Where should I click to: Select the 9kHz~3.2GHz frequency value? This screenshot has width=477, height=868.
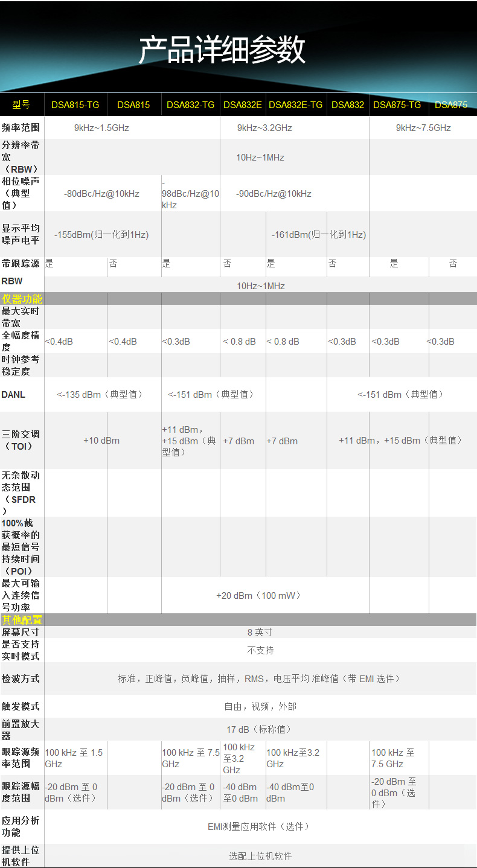[x=264, y=128]
